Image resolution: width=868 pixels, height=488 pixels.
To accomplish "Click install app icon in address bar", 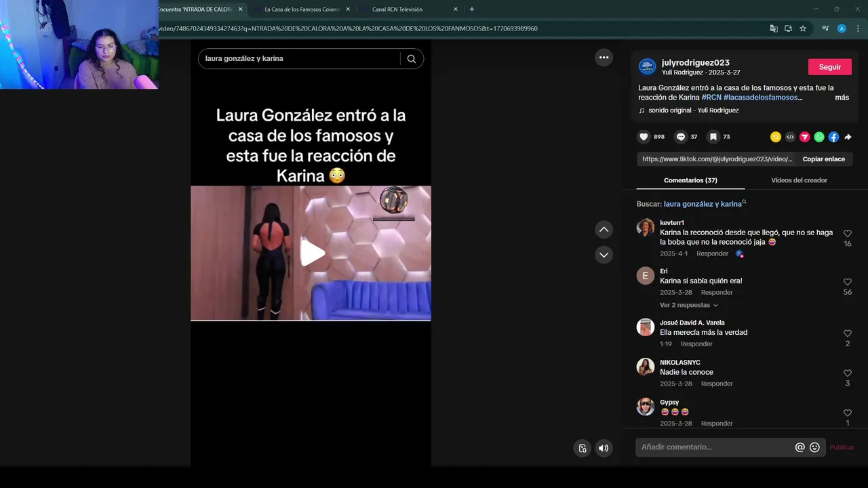I will [x=788, y=28].
